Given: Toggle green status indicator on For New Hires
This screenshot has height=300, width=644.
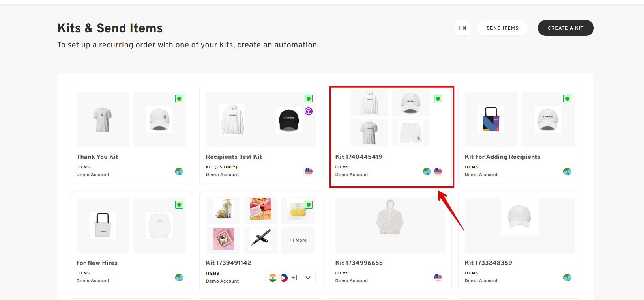Looking at the screenshot, I should (179, 205).
